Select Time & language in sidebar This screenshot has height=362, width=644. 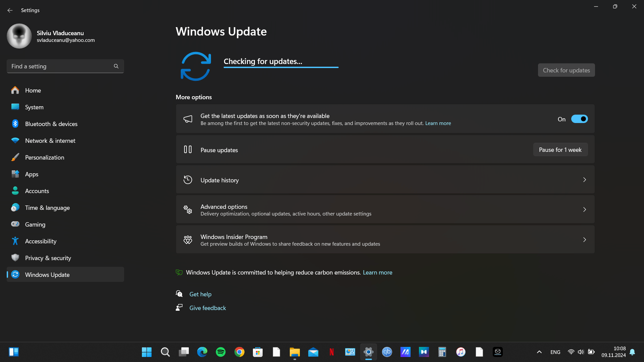click(x=65, y=207)
